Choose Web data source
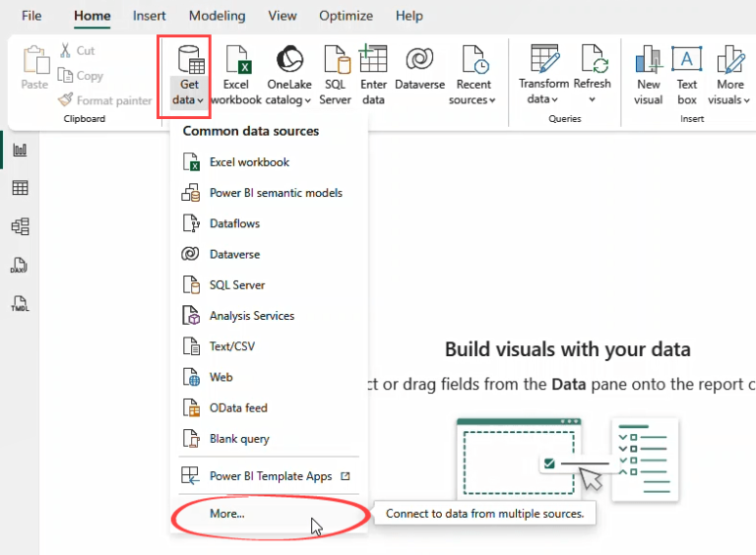Viewport: 756px width, 555px height. pyautogui.click(x=269, y=377)
